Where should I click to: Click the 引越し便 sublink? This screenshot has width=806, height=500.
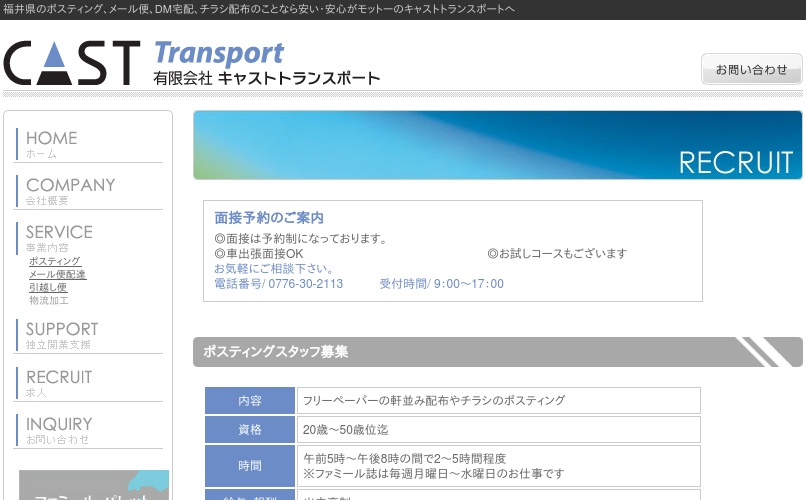point(48,287)
